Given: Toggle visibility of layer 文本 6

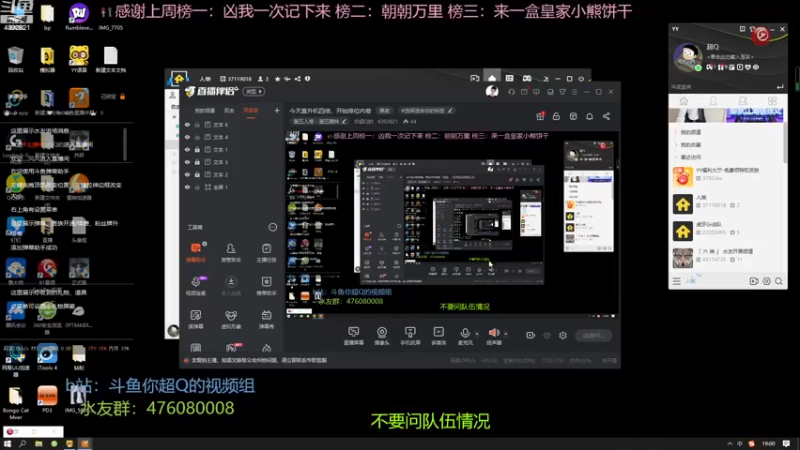Looking at the screenshot, I should pos(187,124).
